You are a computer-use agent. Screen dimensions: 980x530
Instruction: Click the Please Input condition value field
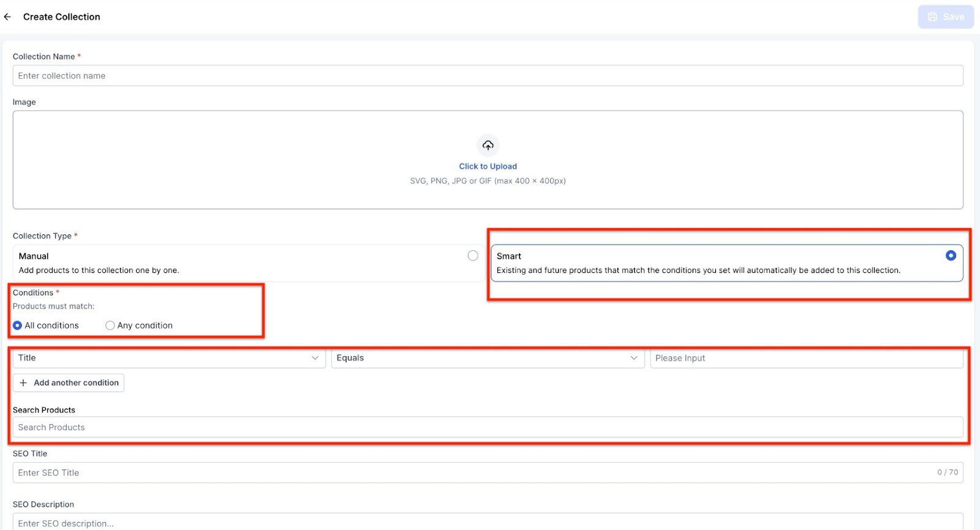pyautogui.click(x=806, y=358)
